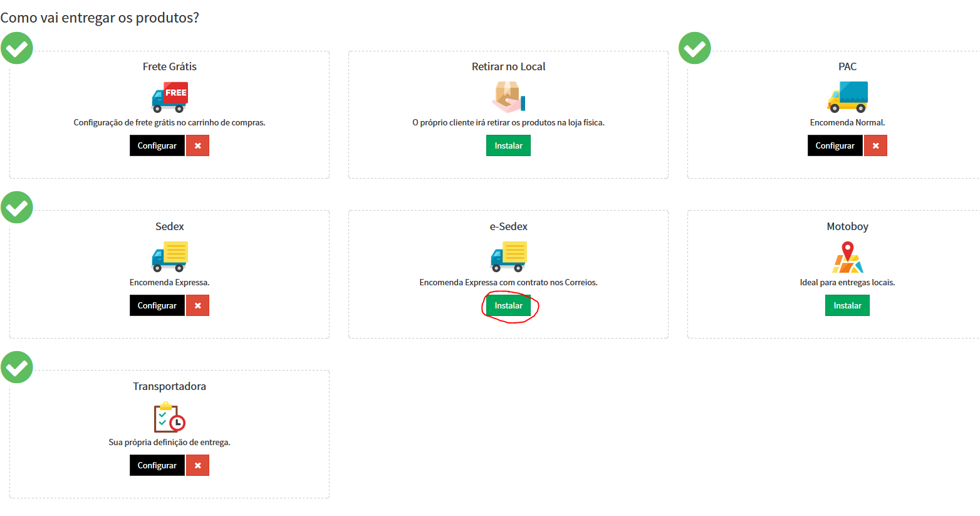Click 'Sua própria definição de entrega.' text
The height and width of the screenshot is (516, 980).
tap(170, 442)
